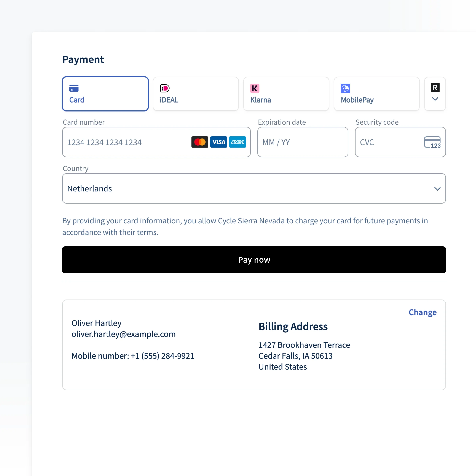
Task: Click the Expiration date label
Action: pos(282,122)
